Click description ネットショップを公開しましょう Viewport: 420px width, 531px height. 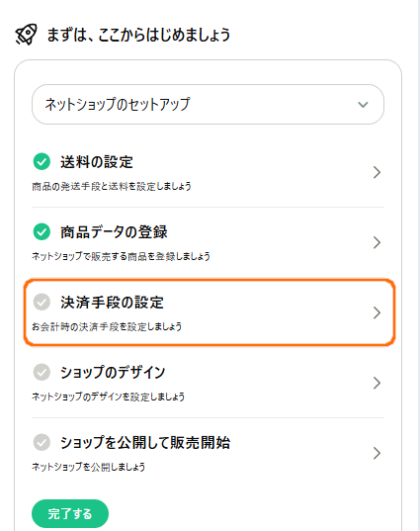(88, 467)
